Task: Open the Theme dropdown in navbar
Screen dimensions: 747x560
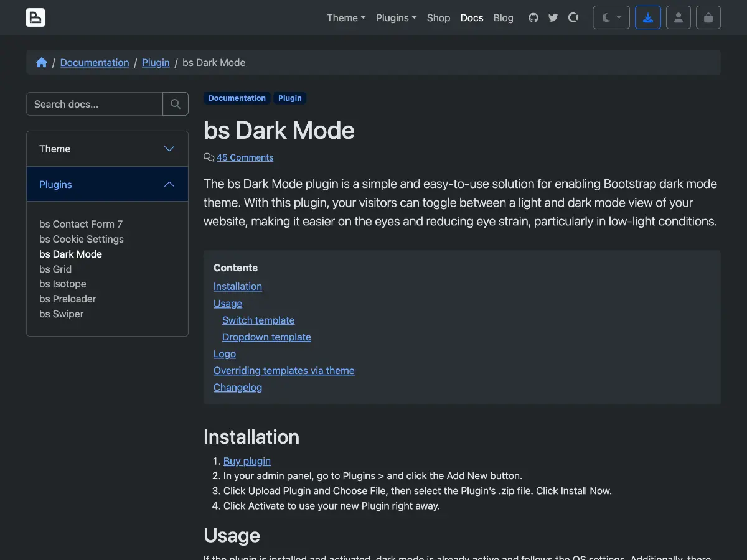Action: [346, 17]
